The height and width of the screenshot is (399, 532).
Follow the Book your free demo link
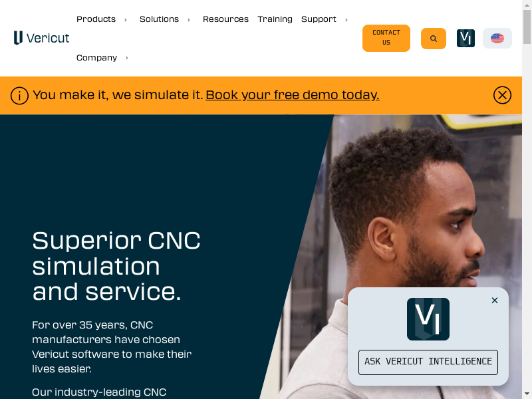pos(293,95)
